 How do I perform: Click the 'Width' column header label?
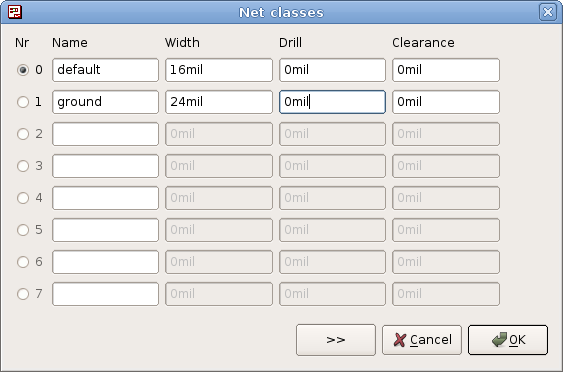coord(182,43)
